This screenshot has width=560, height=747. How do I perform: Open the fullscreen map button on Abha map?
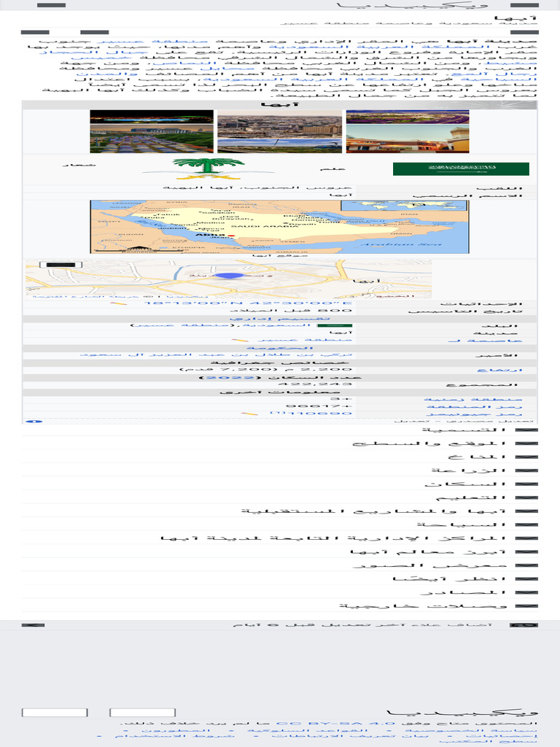tap(61, 264)
